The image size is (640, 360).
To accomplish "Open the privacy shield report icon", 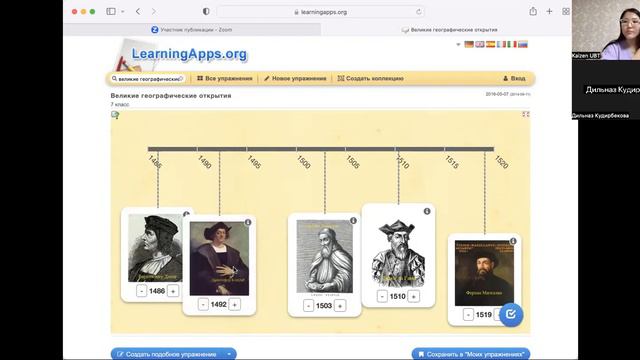I will click(206, 11).
